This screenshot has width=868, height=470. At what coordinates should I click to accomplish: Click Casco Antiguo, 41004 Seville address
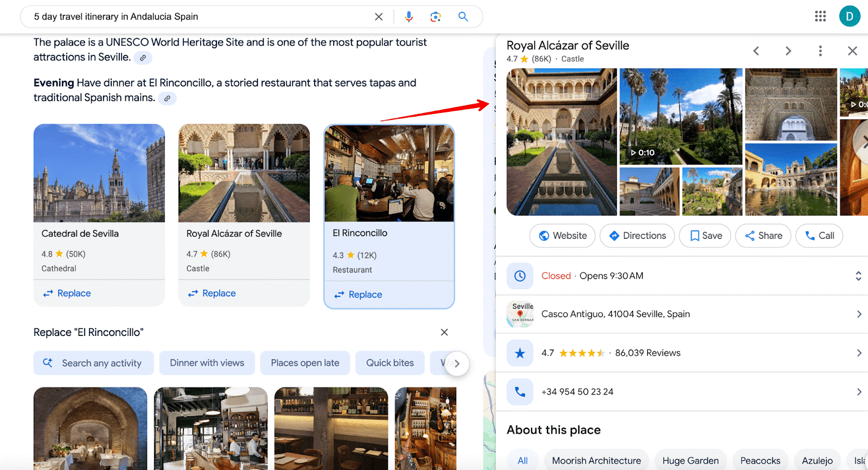click(616, 314)
